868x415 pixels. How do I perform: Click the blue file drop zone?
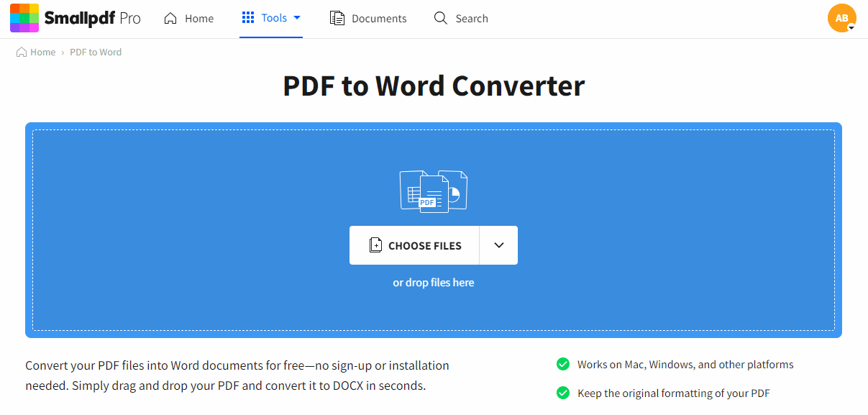(x=434, y=230)
